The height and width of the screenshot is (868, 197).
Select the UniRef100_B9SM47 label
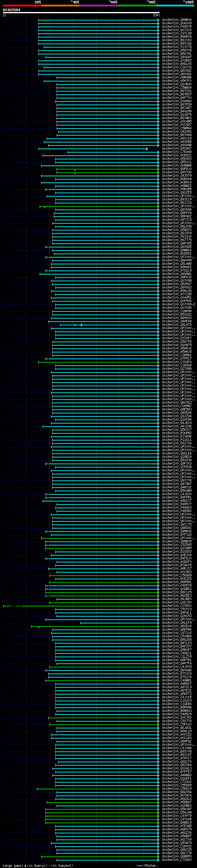point(177,149)
